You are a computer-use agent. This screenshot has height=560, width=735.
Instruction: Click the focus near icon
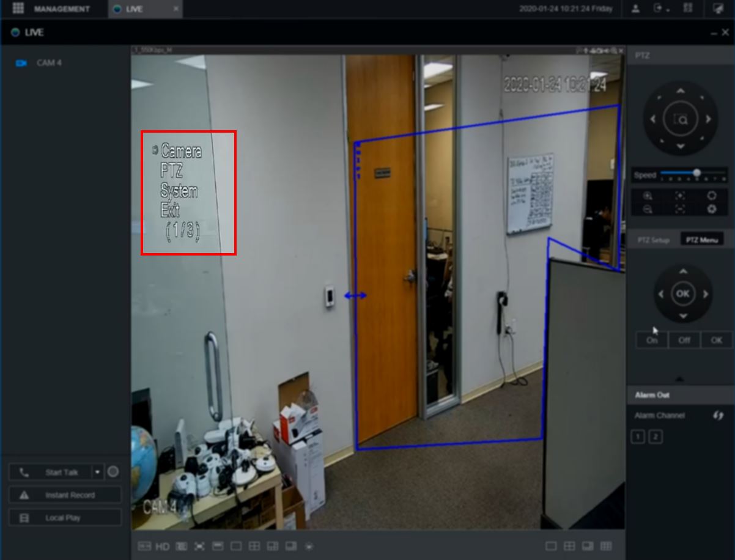[x=679, y=196]
